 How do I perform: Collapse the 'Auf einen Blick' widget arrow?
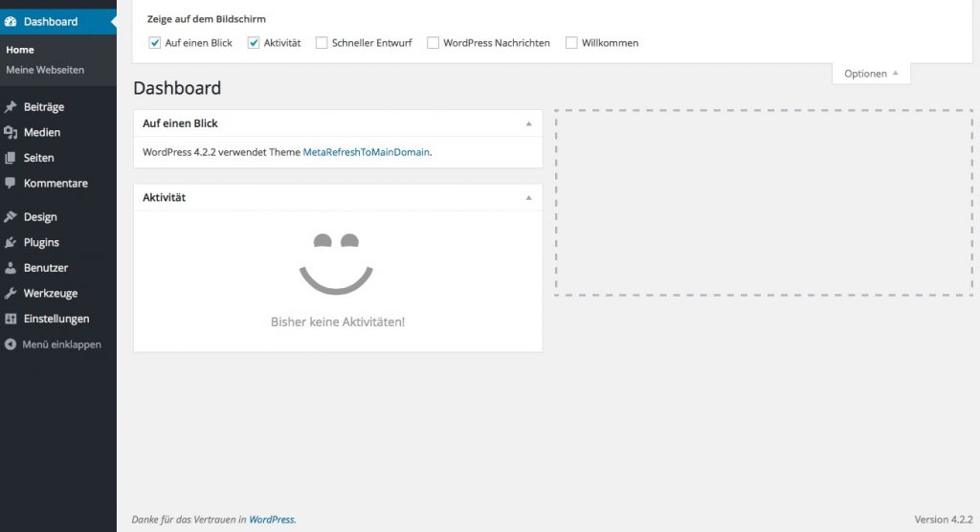528,123
